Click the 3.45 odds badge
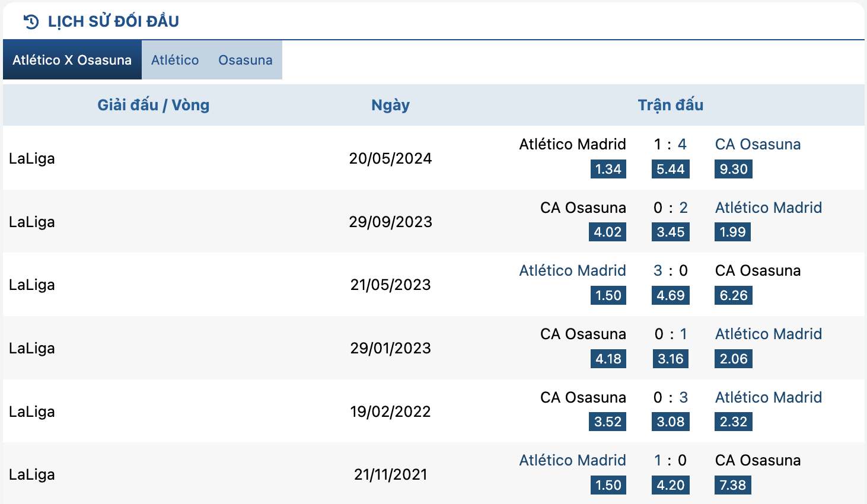This screenshot has height=504, width=867. pyautogui.click(x=671, y=232)
